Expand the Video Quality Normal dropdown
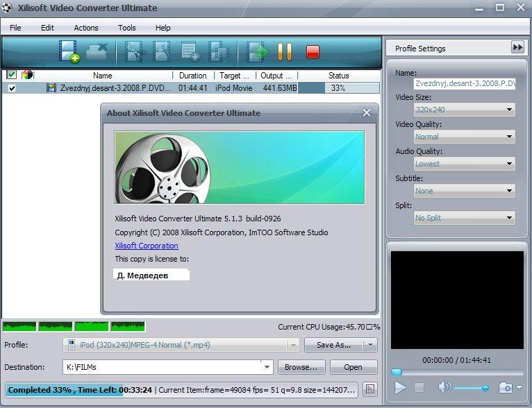 509,137
